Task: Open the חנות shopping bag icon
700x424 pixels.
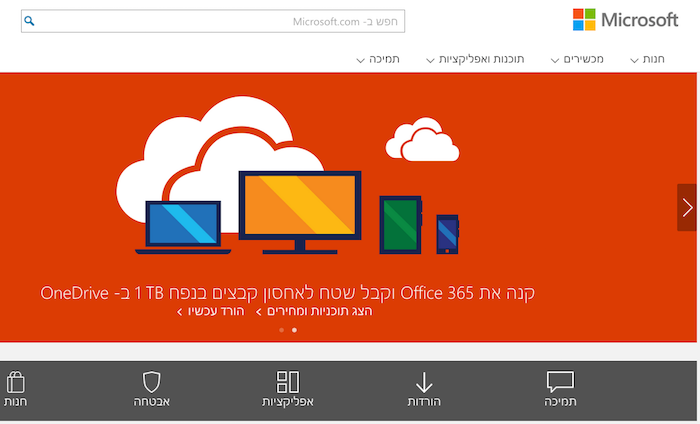Action: 16,382
